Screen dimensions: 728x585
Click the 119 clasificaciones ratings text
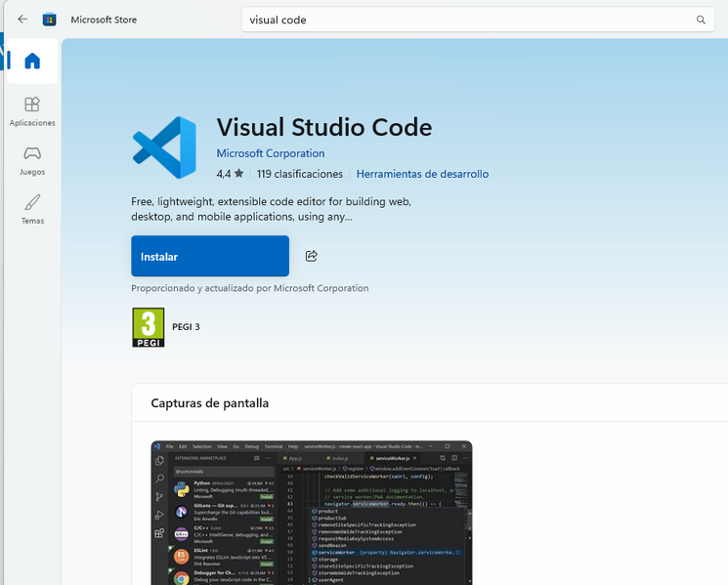click(299, 174)
